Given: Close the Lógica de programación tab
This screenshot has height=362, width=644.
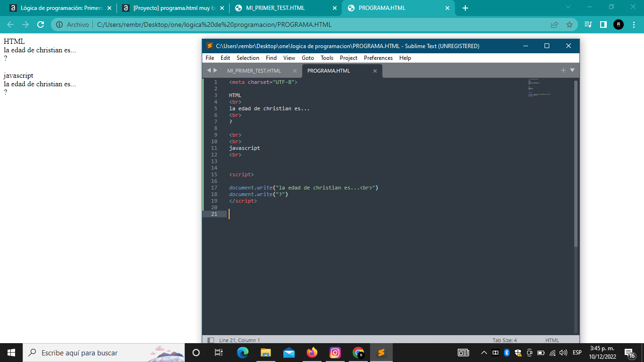Looking at the screenshot, I should coord(109,8).
